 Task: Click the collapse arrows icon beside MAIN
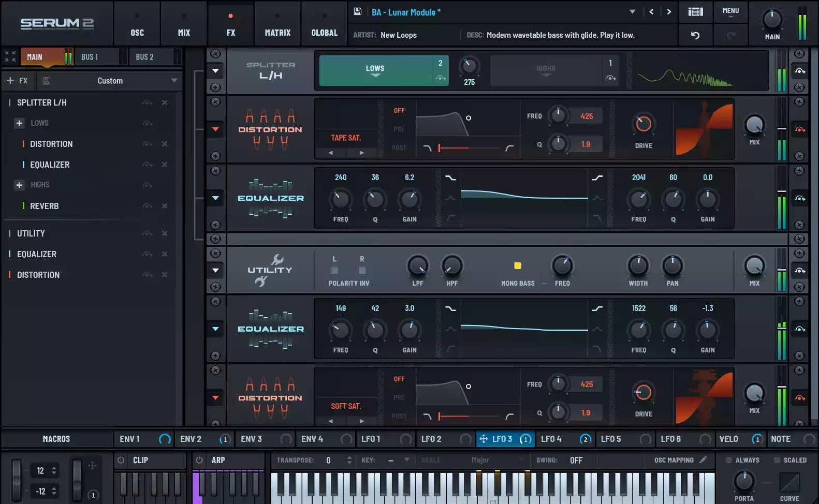10,56
